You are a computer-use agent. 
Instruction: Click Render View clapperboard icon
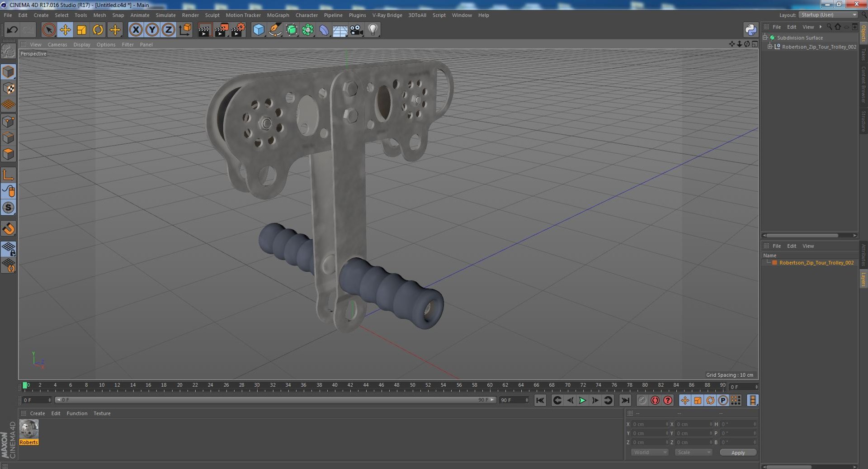(204, 30)
